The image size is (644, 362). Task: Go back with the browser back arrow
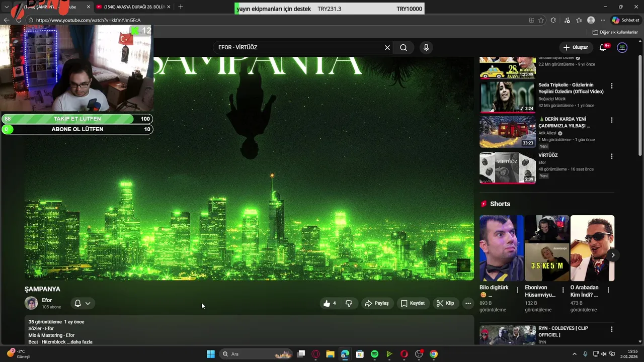point(7,20)
